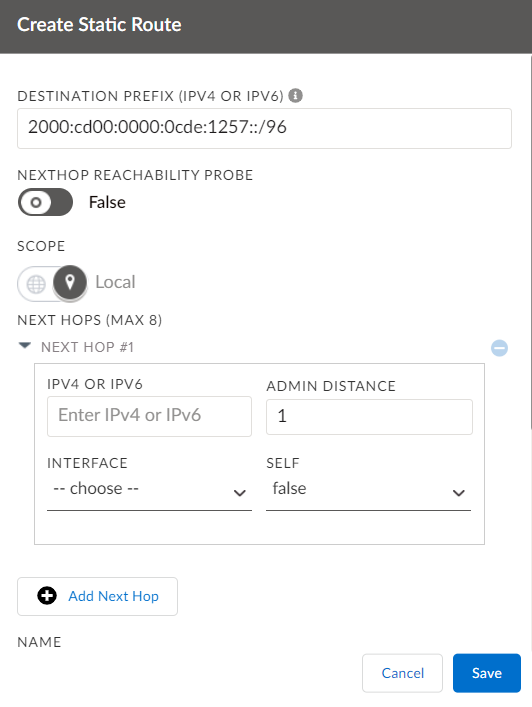Collapse the Next Hop #1 section

pos(24,346)
